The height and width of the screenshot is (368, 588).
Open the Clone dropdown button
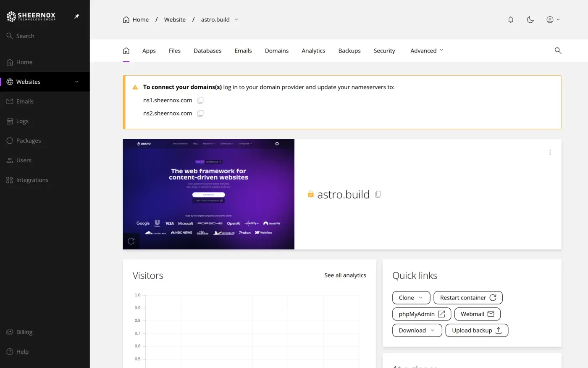pos(411,298)
